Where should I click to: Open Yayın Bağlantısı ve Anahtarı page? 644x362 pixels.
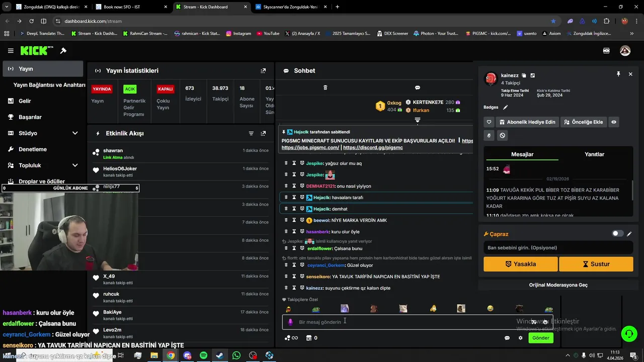click(x=49, y=85)
